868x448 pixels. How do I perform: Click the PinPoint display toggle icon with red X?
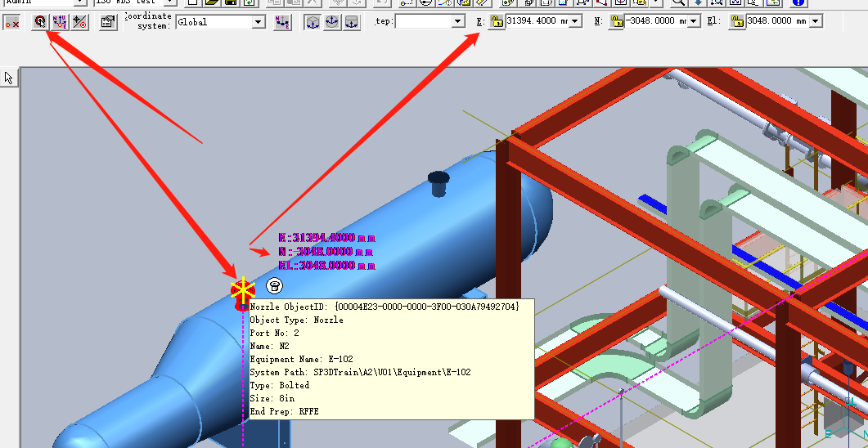point(12,22)
